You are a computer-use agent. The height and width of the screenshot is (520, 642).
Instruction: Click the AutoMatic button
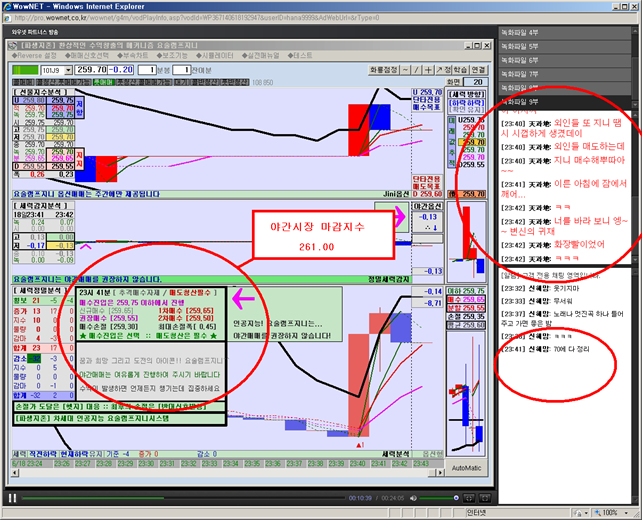(x=466, y=468)
